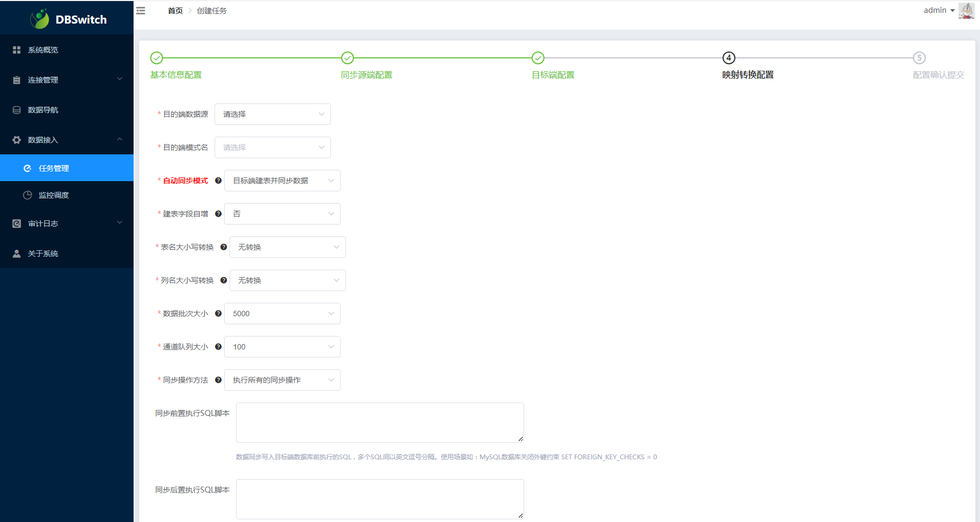Open the admin user dropdown menu
The image size is (980, 522).
click(939, 11)
